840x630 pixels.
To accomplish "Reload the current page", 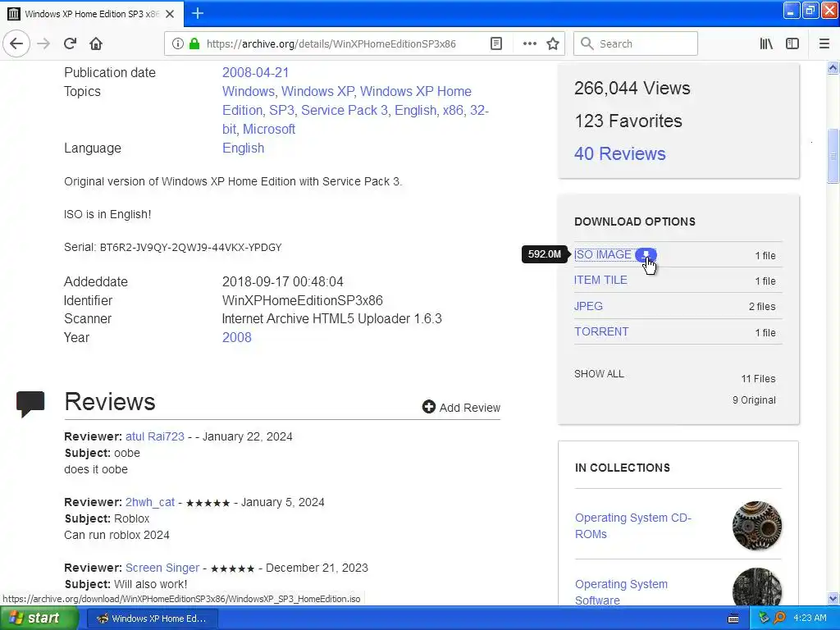I will tap(70, 44).
